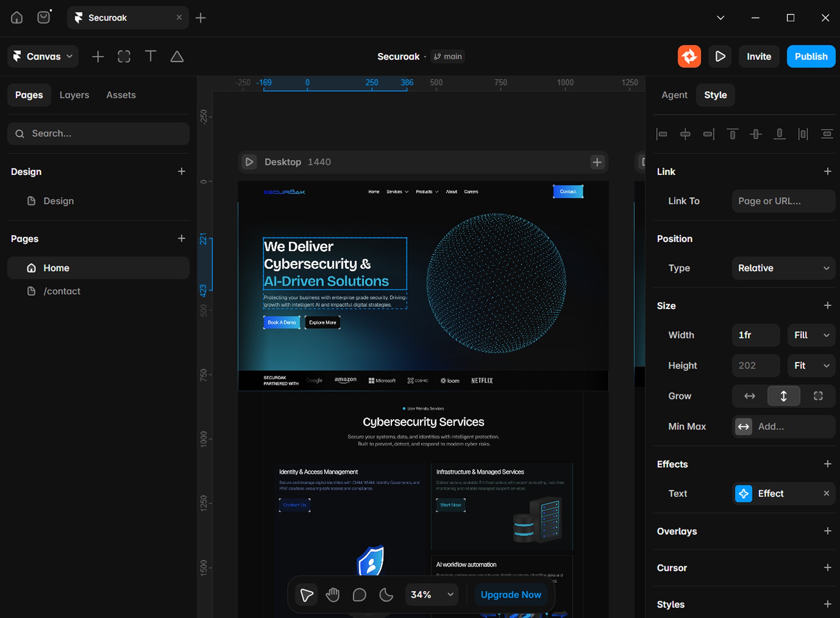The height and width of the screenshot is (618, 840).
Task: Click the orange AI agent icon
Action: pyautogui.click(x=689, y=56)
